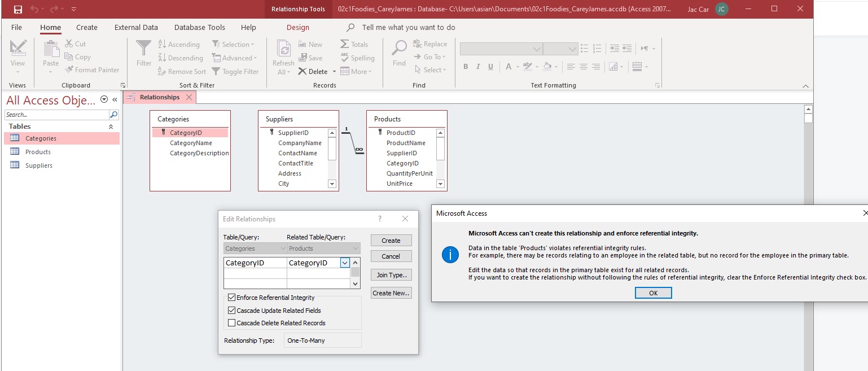868x371 pixels.
Task: Click Remove Sort command
Action: tap(182, 71)
